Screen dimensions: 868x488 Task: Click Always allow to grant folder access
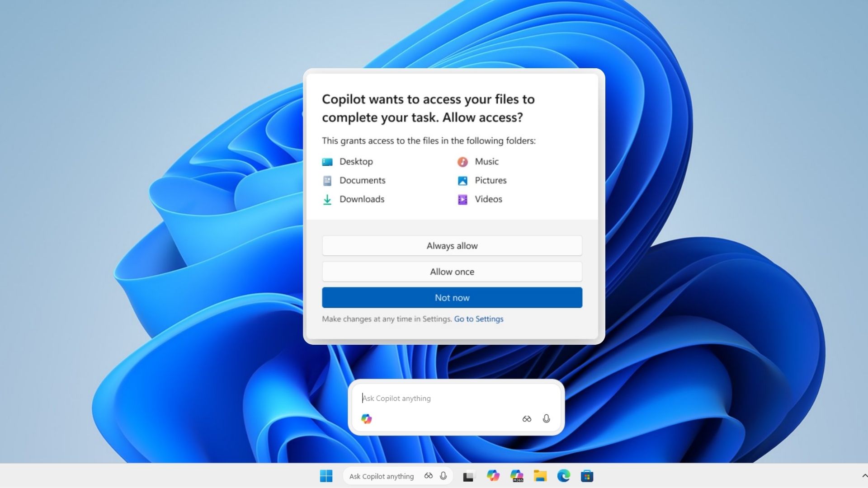click(452, 245)
